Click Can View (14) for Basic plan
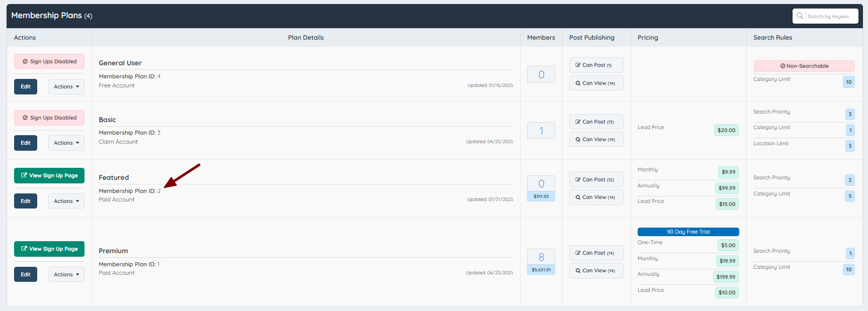 (596, 139)
